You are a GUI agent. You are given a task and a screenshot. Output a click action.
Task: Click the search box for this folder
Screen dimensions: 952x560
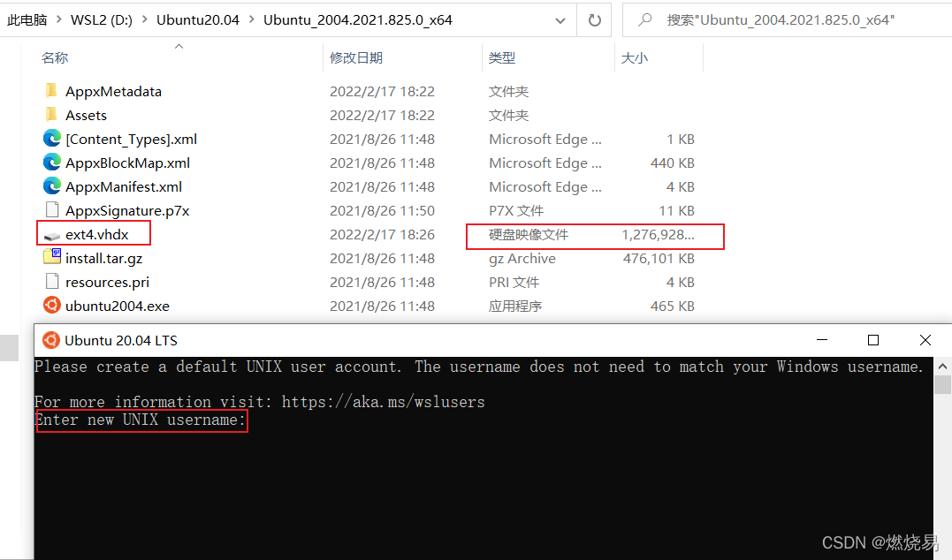787,20
